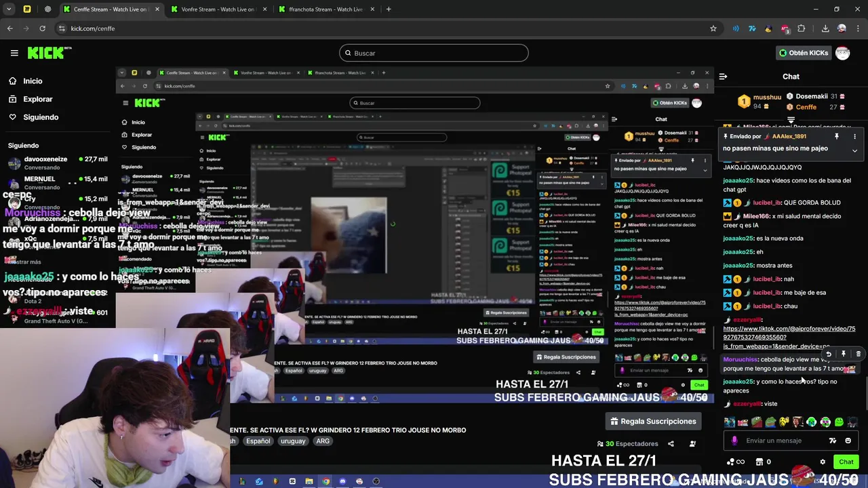This screenshot has width=868, height=488.
Task: Expand the pinned message chevron
Action: tap(854, 150)
